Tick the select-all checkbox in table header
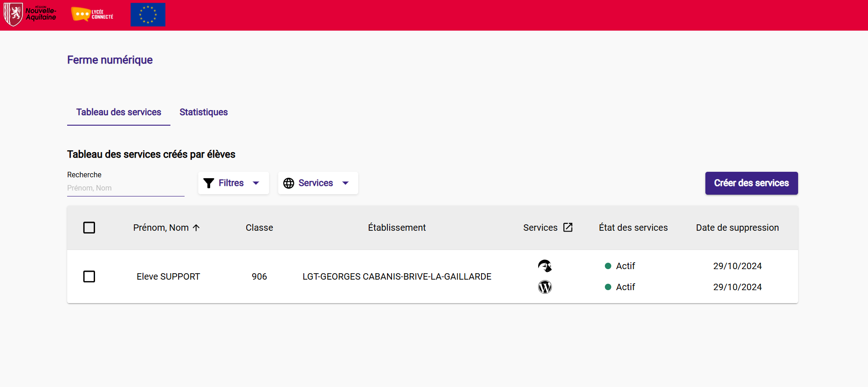868x387 pixels. pyautogui.click(x=89, y=228)
